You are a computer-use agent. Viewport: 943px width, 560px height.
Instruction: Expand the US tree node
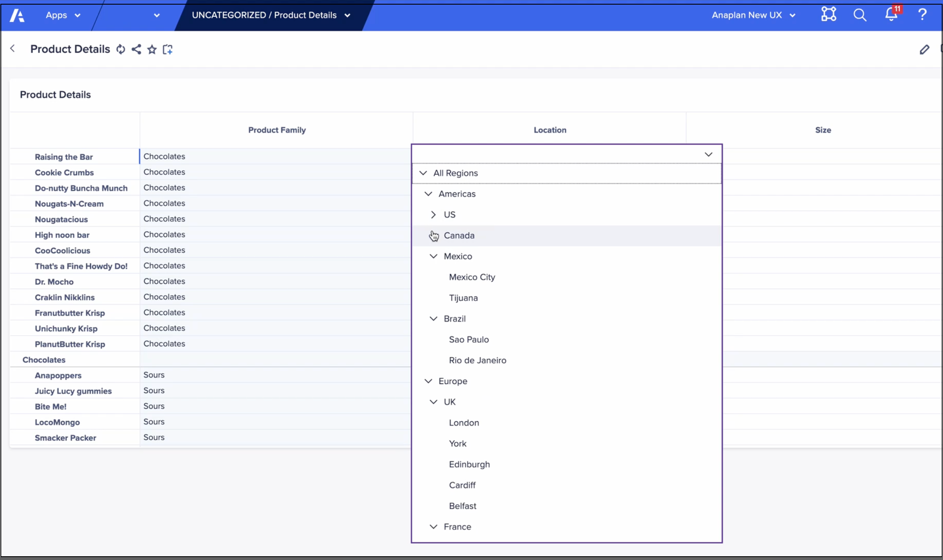pos(433,215)
